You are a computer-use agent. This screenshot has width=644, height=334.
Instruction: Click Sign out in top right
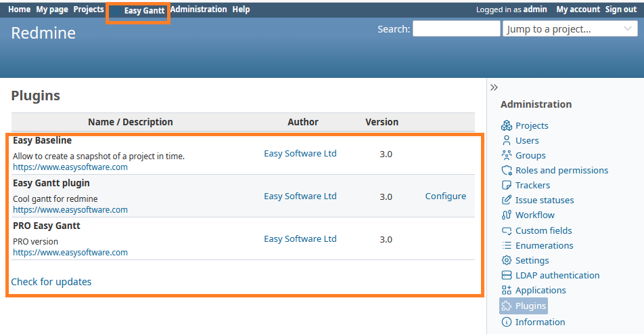point(621,9)
